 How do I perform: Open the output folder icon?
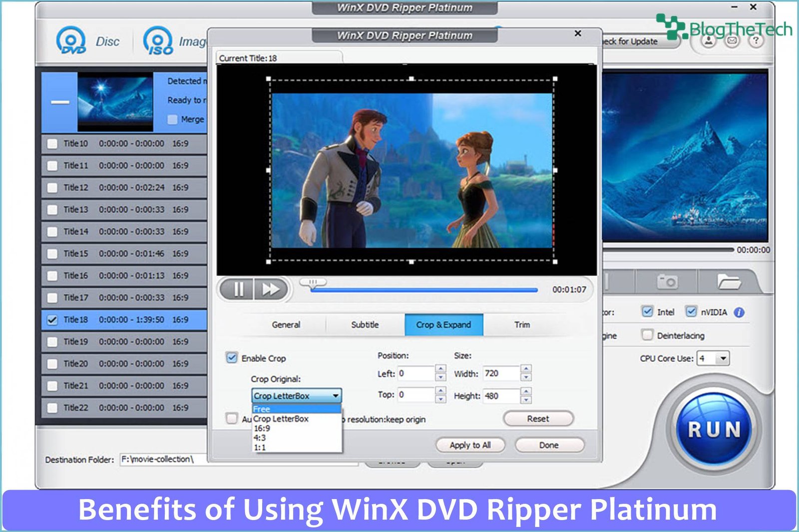click(x=729, y=282)
